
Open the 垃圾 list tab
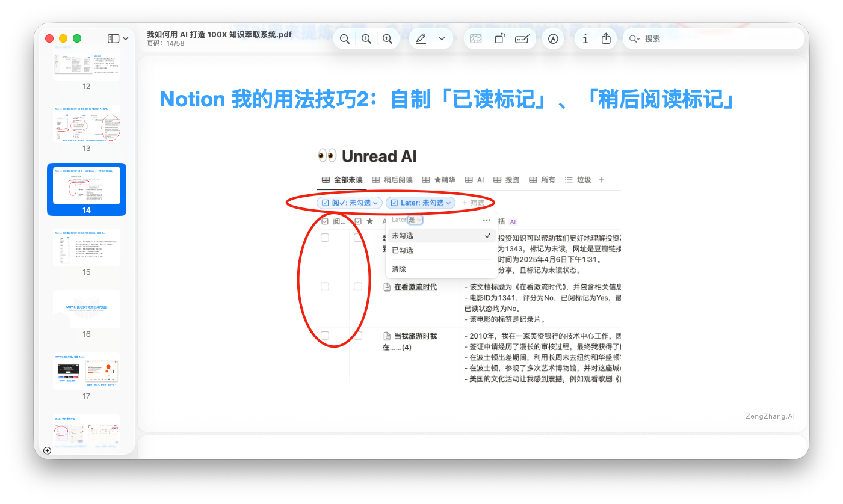pyautogui.click(x=578, y=180)
